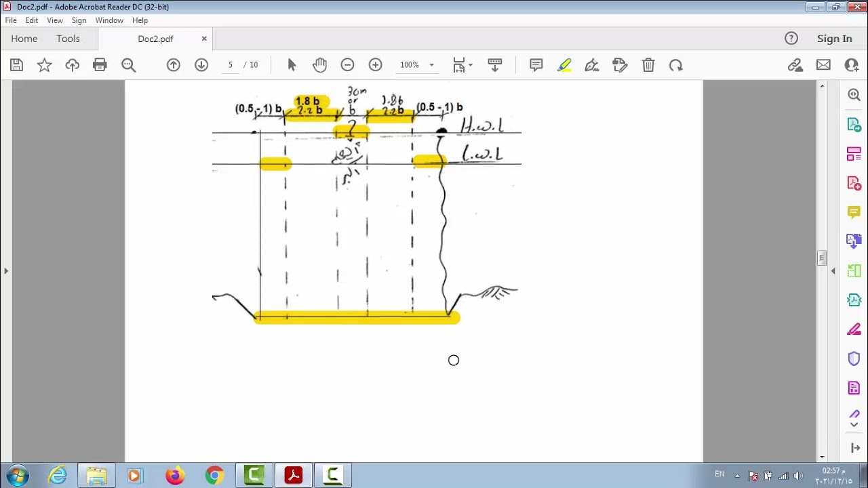The image size is (868, 488).
Task: Switch to Acrobat Reader taskbar button
Action: click(x=294, y=476)
